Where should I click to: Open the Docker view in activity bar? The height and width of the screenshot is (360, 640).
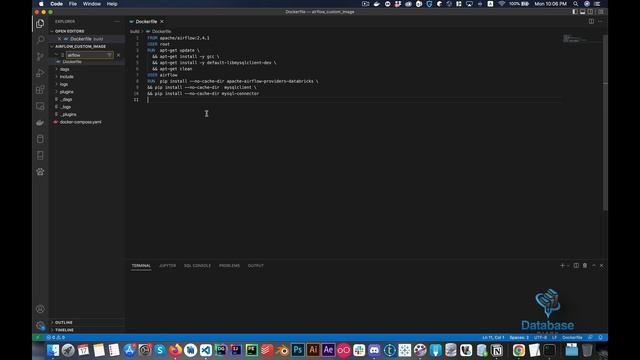(x=40, y=122)
